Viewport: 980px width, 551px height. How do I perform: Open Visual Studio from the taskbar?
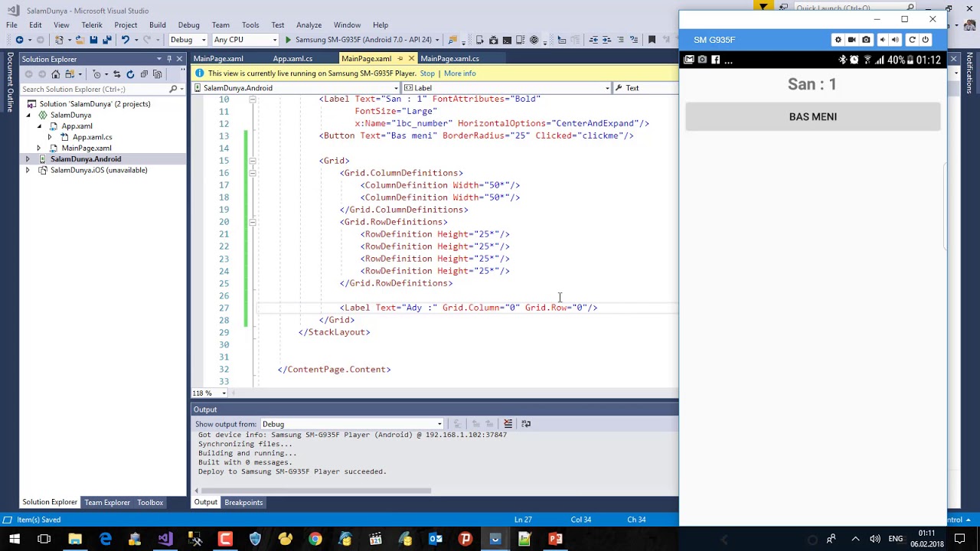coord(165,539)
